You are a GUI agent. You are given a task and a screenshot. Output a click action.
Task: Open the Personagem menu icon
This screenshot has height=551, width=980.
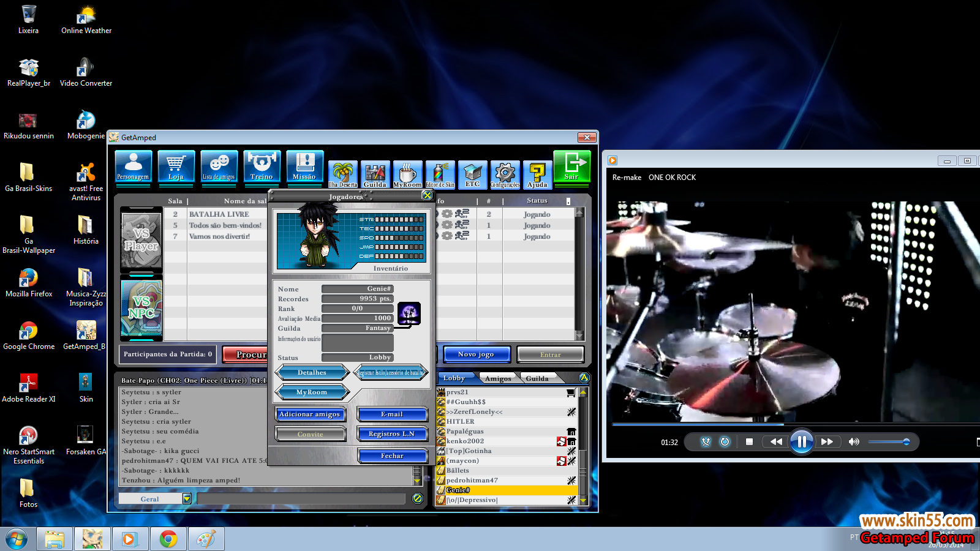[133, 167]
